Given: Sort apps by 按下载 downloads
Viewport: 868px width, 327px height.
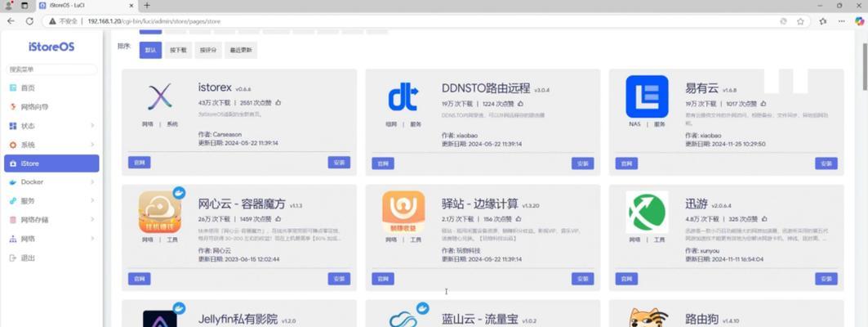Looking at the screenshot, I should click(x=178, y=50).
